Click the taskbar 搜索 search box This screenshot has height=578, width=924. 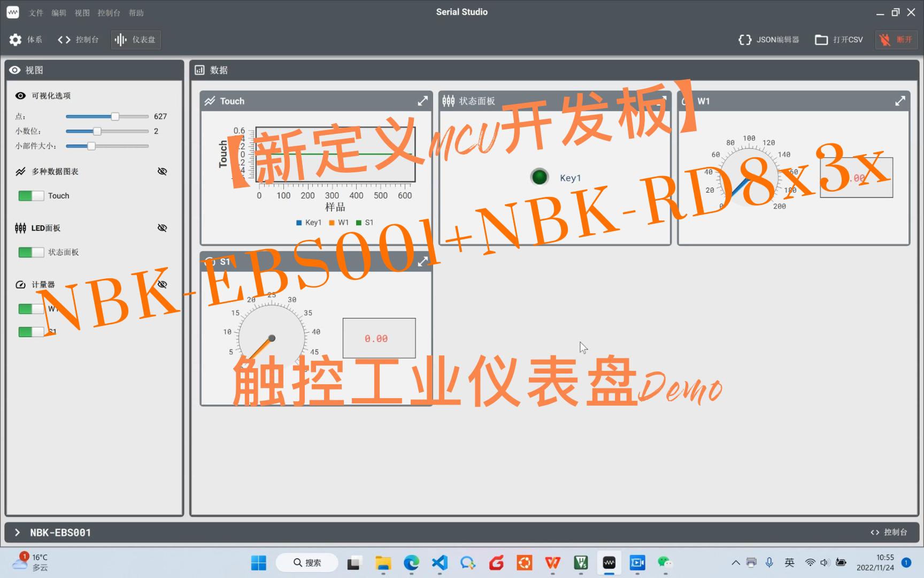pos(307,562)
